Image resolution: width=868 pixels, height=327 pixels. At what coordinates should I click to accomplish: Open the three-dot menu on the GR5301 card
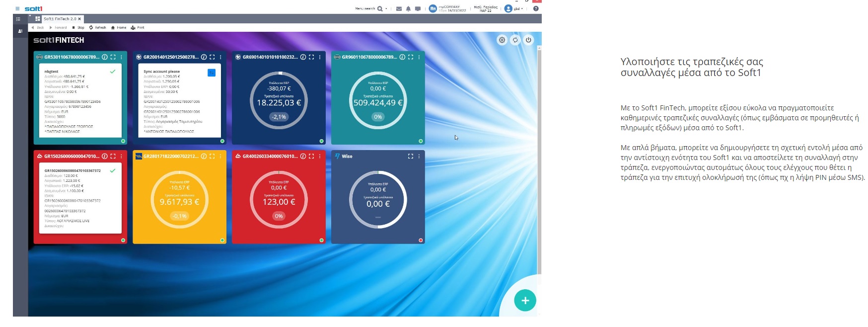click(x=121, y=57)
